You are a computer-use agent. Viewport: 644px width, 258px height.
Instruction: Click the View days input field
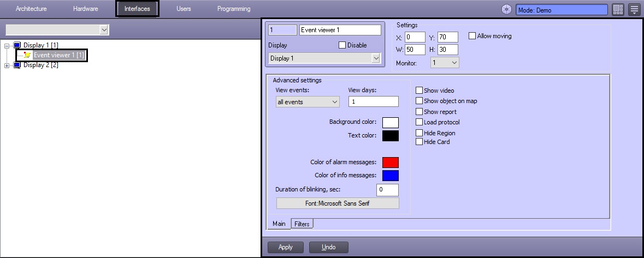pos(373,102)
